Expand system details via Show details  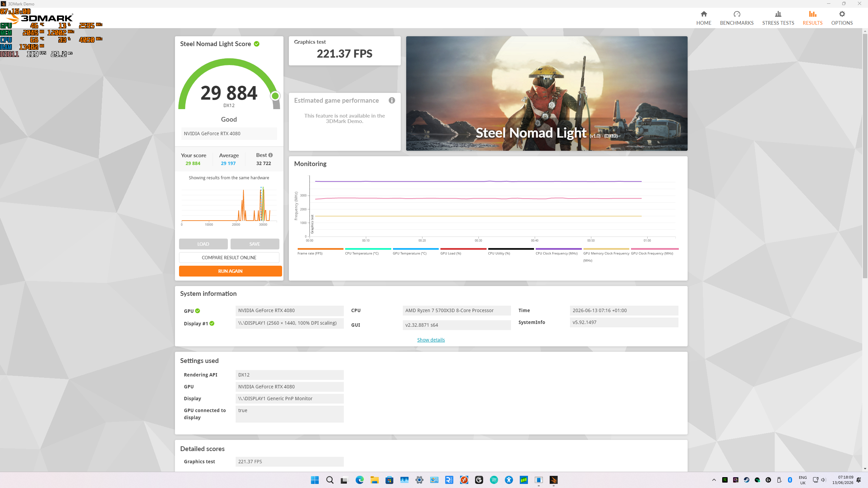coord(431,340)
